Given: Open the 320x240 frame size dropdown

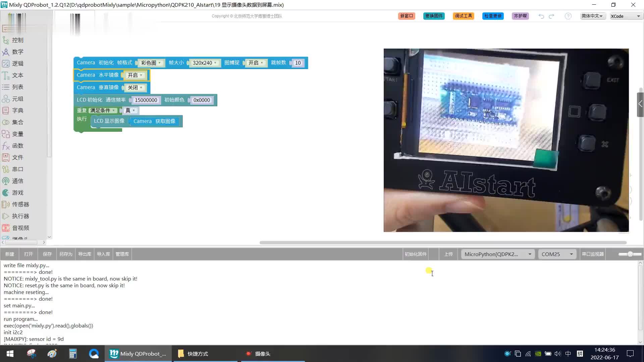Looking at the screenshot, I should click(x=205, y=63).
